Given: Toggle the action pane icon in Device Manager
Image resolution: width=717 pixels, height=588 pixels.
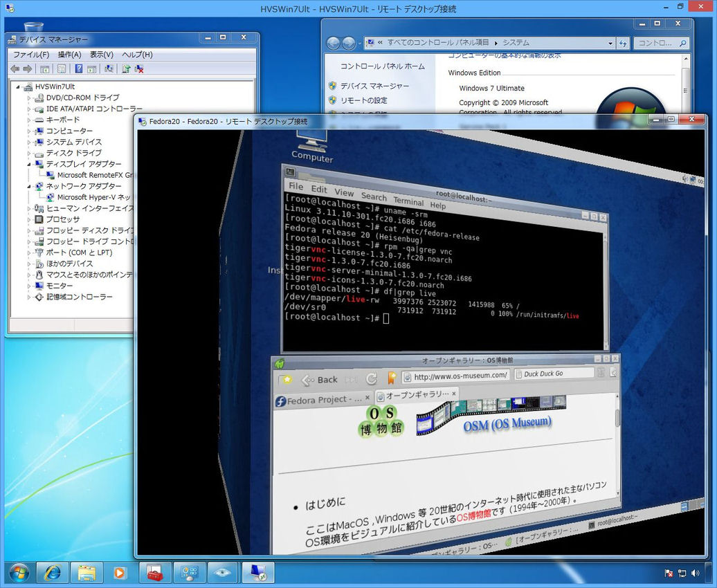Looking at the screenshot, I should click(x=92, y=69).
